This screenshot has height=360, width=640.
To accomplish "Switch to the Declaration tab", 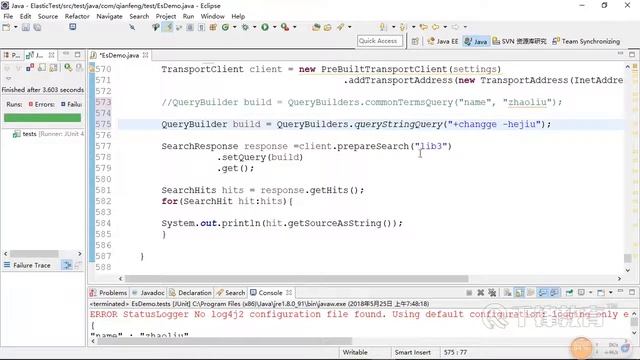I will tap(191, 293).
